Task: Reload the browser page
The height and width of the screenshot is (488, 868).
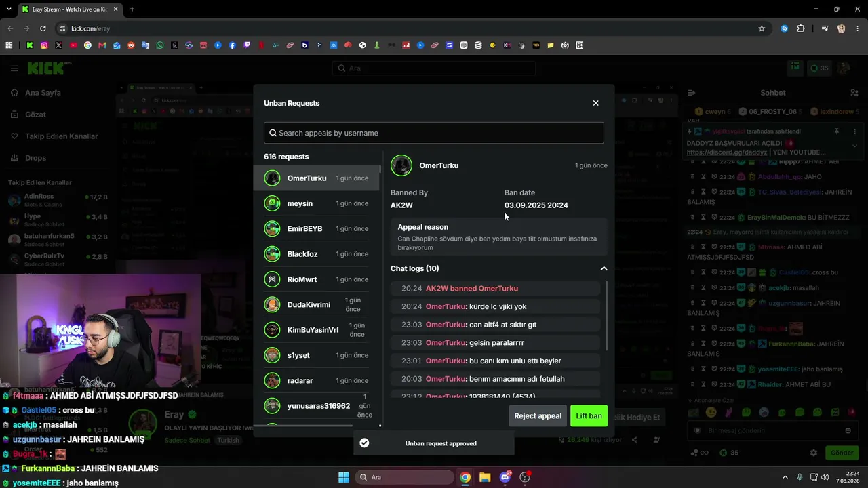Action: [43, 28]
